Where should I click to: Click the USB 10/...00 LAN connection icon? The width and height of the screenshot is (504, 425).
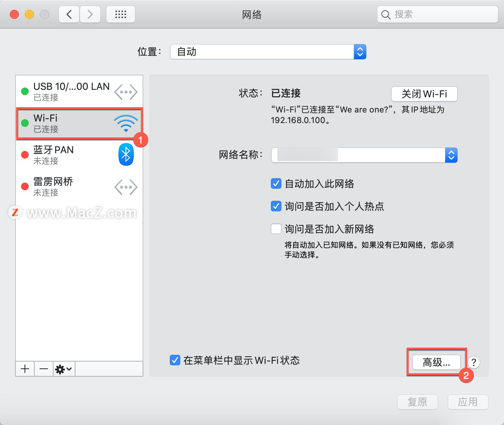pos(126,91)
